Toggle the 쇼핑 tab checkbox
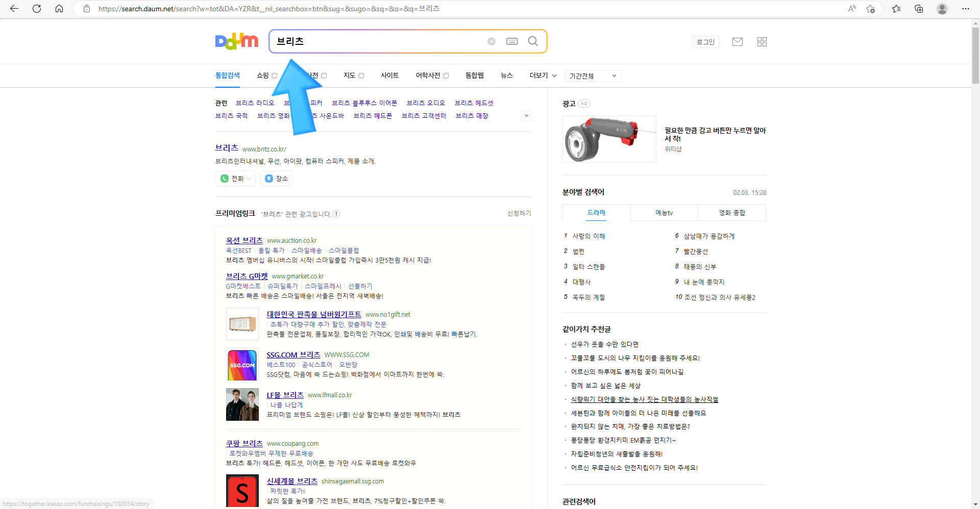980x509 pixels. click(274, 75)
